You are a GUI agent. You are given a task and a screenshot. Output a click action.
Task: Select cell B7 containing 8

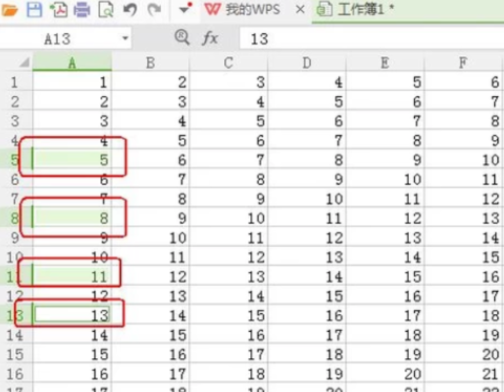pos(150,199)
